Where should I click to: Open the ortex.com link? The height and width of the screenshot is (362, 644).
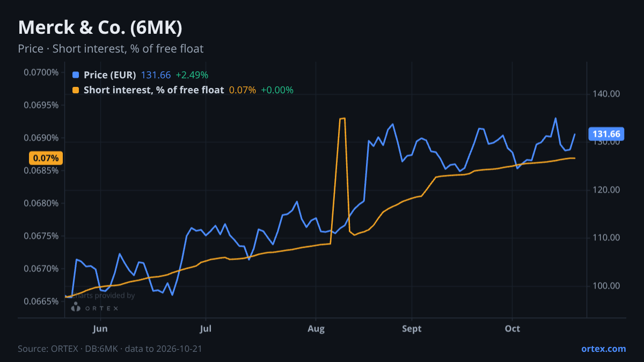point(604,349)
